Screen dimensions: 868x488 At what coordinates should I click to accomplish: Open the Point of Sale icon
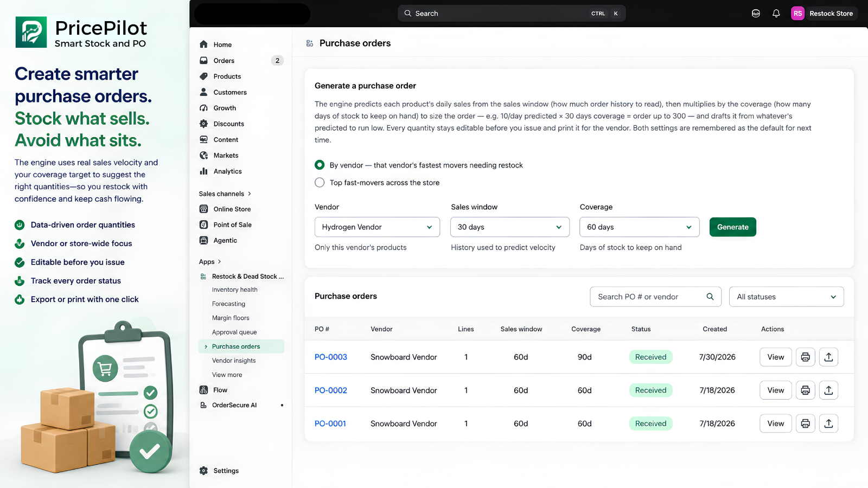(x=203, y=224)
